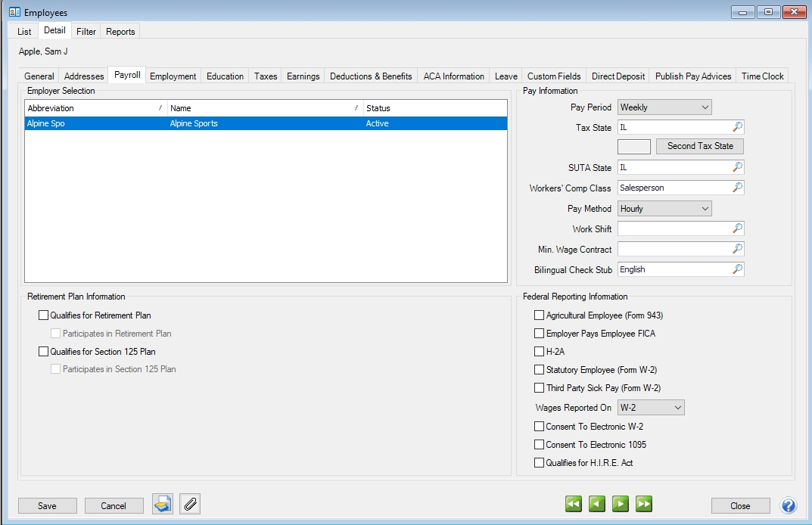This screenshot has width=812, height=525.
Task: Open the Deductions & Benefits tab
Action: 371,76
